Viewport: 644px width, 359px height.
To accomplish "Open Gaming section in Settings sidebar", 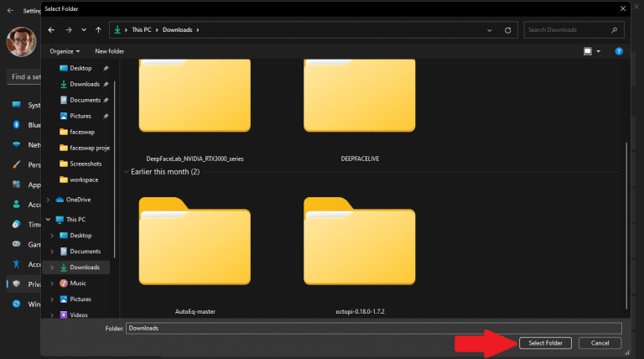I will (x=26, y=244).
